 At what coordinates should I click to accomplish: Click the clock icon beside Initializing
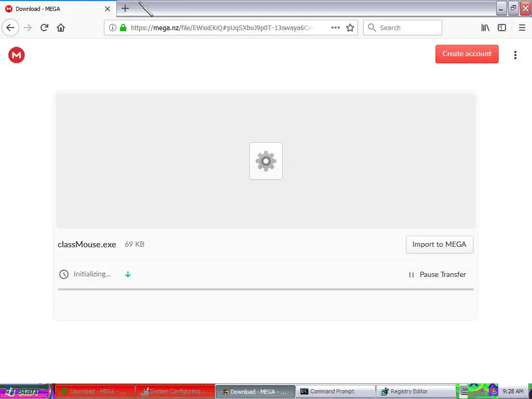click(64, 274)
